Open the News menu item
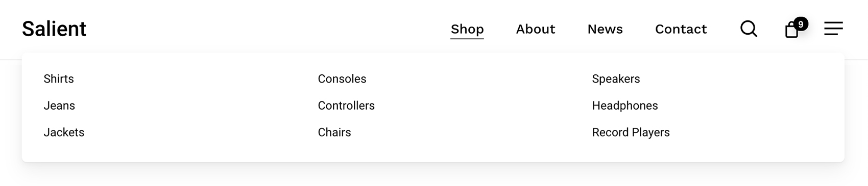The height and width of the screenshot is (186, 868). coord(605,29)
